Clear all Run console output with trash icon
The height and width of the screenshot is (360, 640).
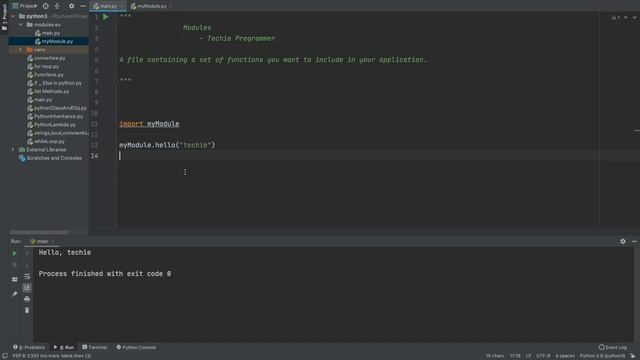click(x=27, y=311)
